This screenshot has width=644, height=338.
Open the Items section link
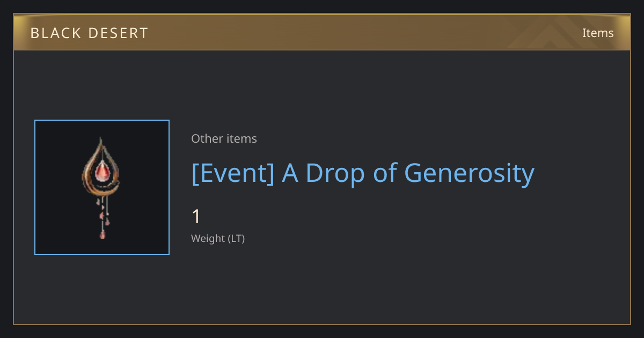[598, 33]
